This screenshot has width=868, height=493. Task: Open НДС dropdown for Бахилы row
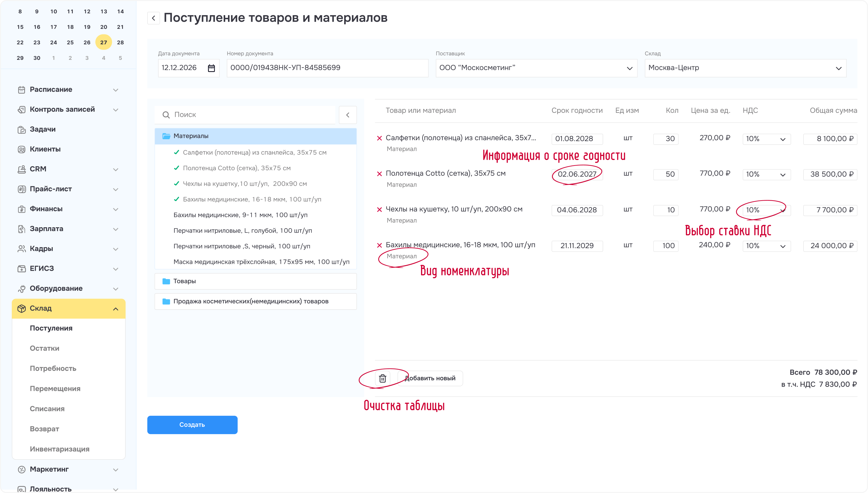click(766, 246)
